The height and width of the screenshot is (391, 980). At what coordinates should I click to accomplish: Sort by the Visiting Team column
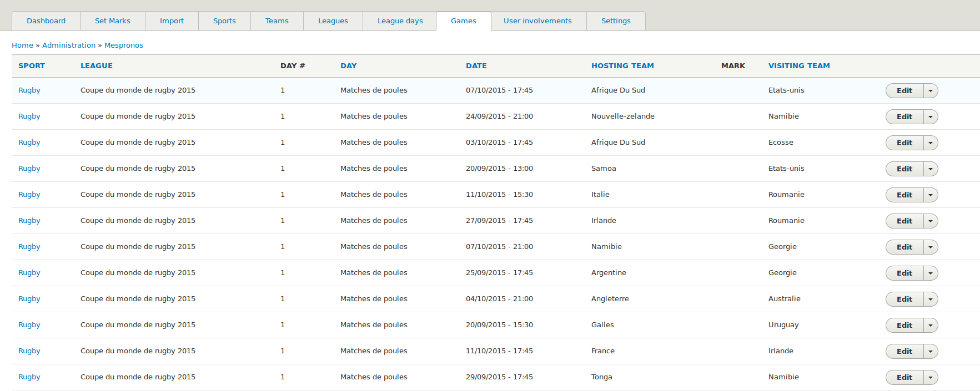(799, 66)
